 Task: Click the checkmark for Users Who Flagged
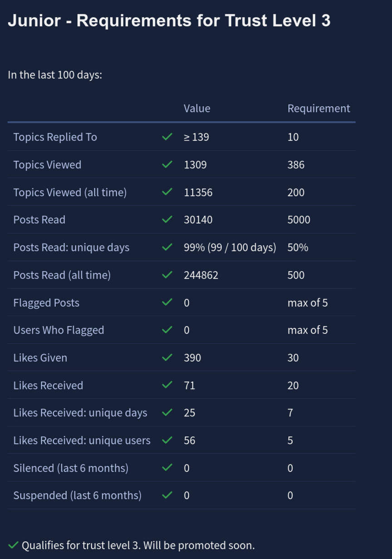(167, 330)
